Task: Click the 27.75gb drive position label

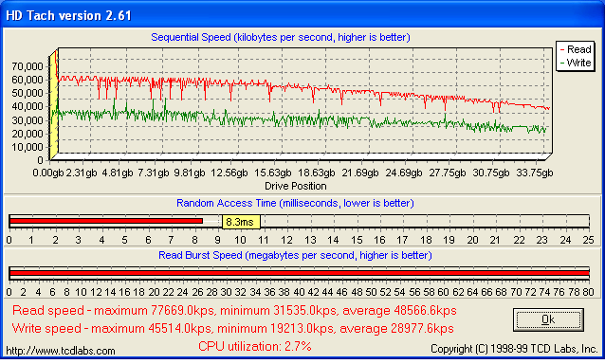Action: [x=448, y=173]
